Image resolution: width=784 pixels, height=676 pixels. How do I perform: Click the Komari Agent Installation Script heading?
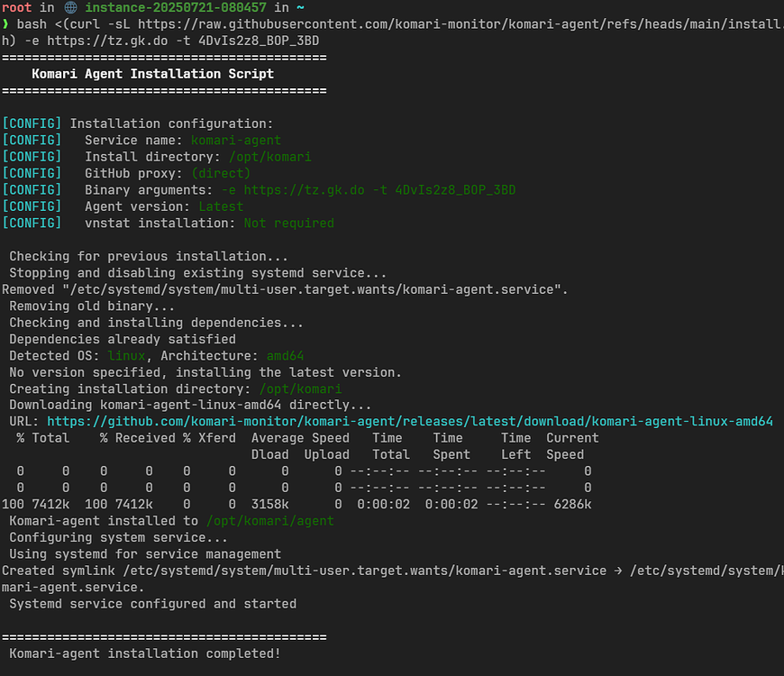(x=153, y=74)
